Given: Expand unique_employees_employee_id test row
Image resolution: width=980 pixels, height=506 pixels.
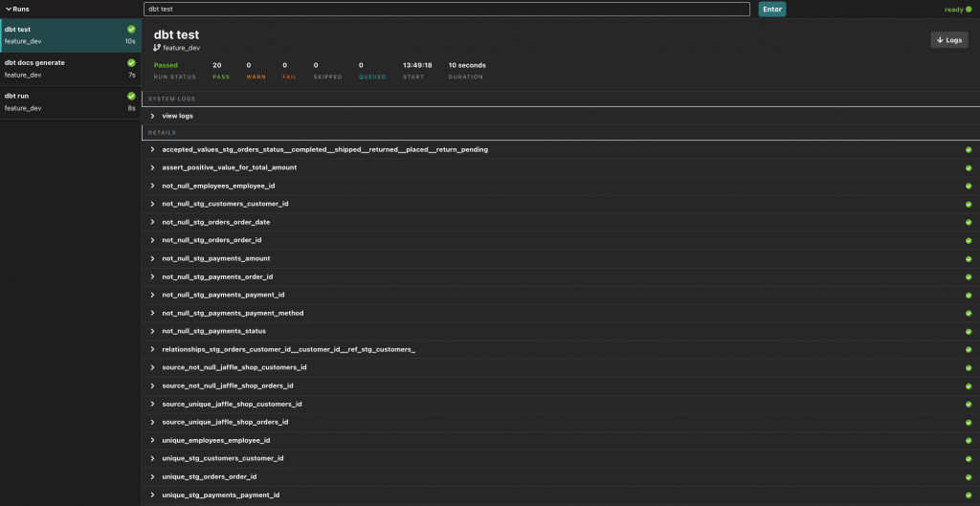Looking at the screenshot, I should tap(153, 440).
